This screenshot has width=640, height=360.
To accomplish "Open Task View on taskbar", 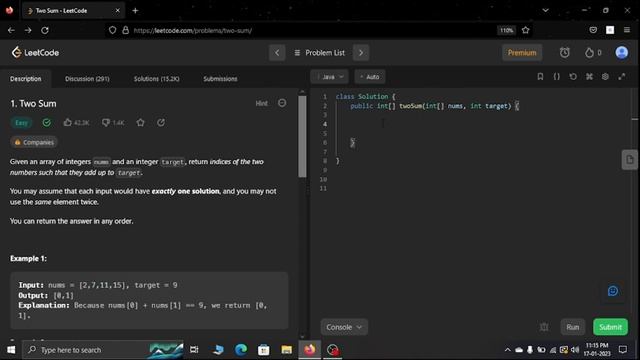I will [x=194, y=350].
